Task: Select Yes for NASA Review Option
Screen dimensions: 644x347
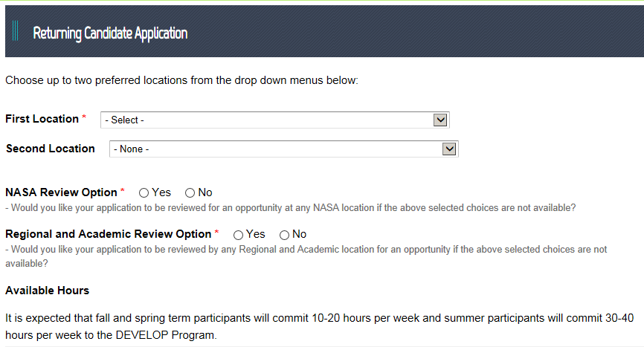Action: [144, 193]
